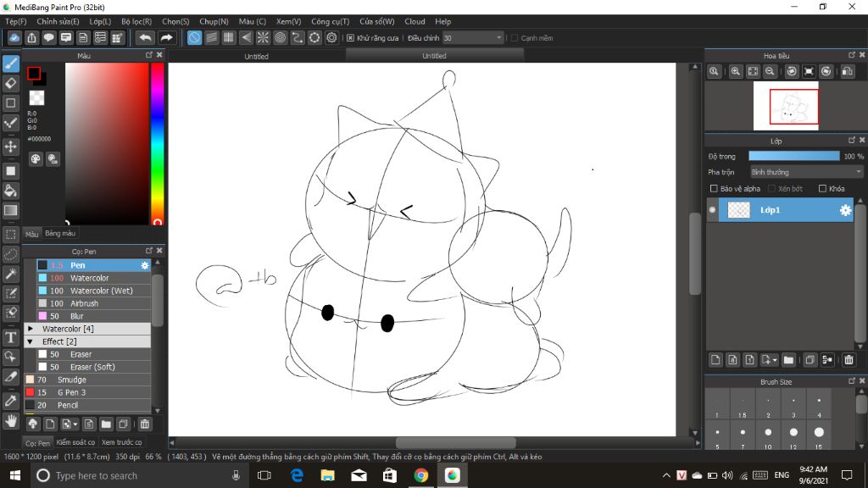Select the rectangular Select tool
868x488 pixels.
10,235
